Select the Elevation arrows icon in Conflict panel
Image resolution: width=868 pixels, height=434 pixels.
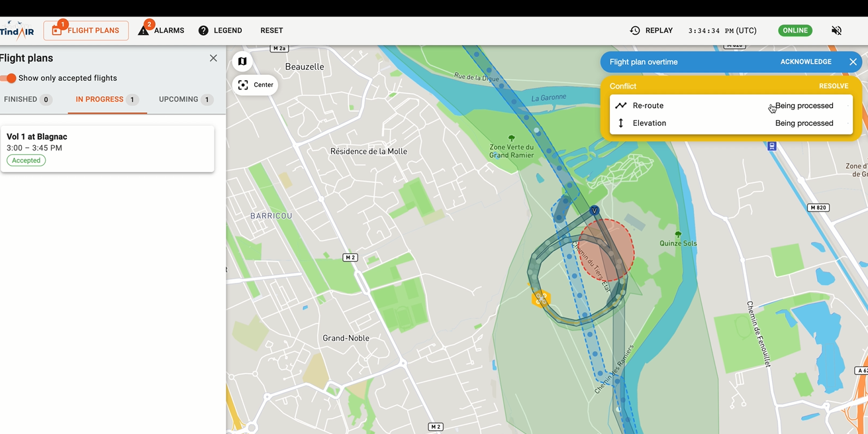[620, 123]
